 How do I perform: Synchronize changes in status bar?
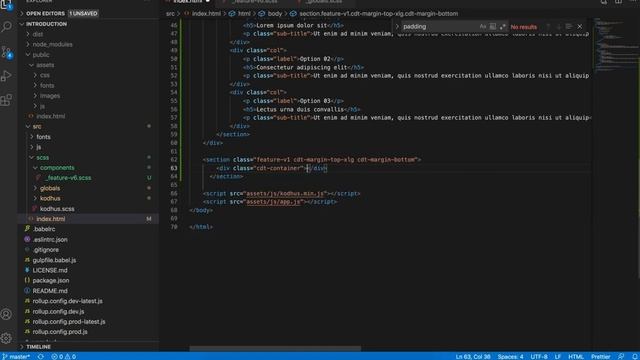(x=40, y=356)
